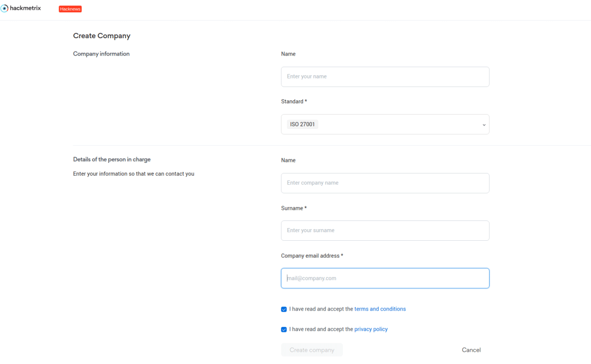Image resolution: width=591 pixels, height=364 pixels.
Task: Click the Company email address field
Action: point(385,278)
